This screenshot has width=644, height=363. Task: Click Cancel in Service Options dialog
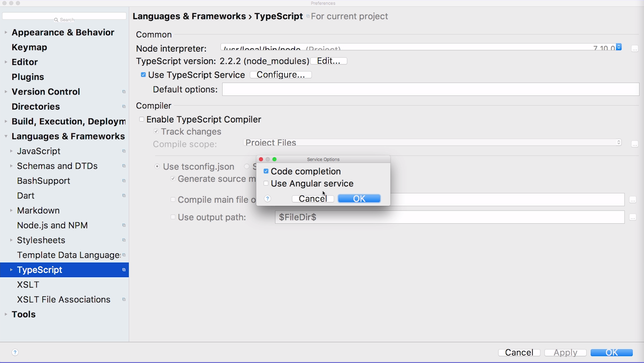(x=313, y=199)
